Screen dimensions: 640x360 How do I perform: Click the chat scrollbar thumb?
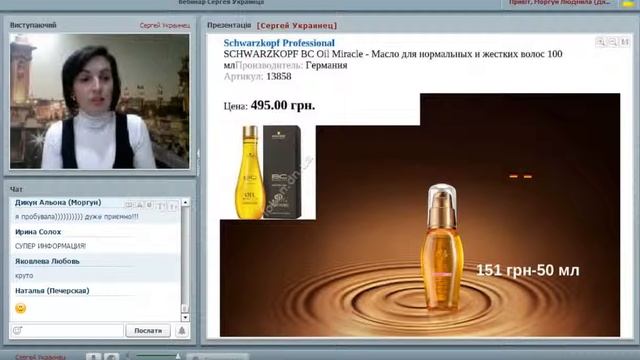pyautogui.click(x=185, y=308)
